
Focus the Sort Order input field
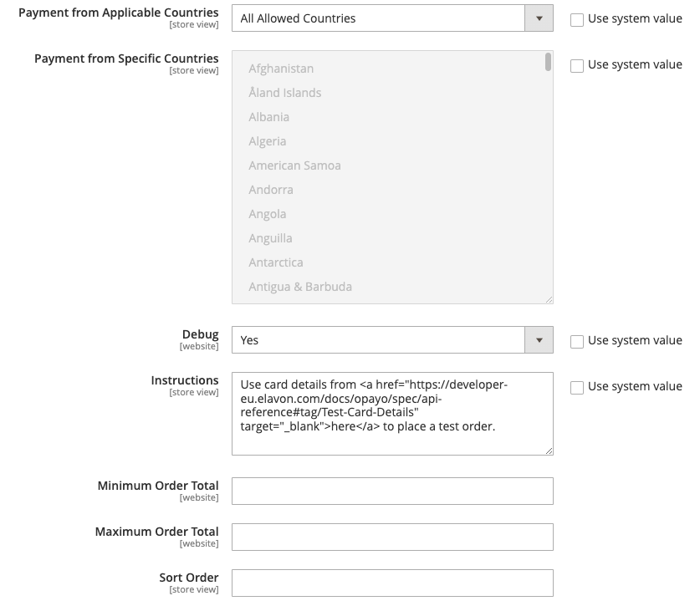[392, 583]
